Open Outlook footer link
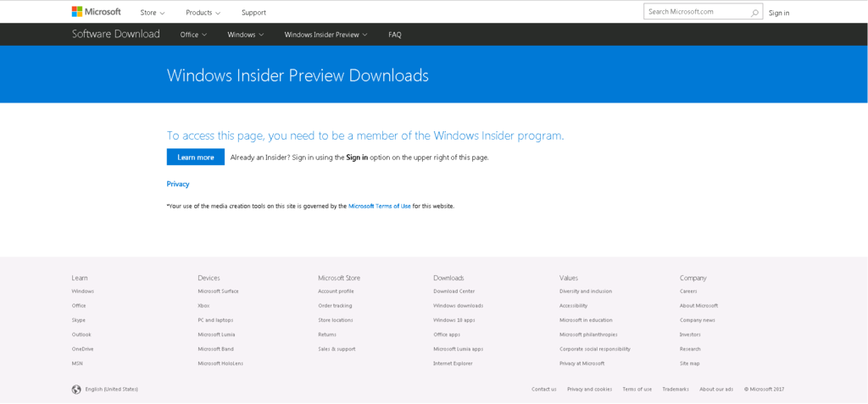Screen dimensions: 868x404 (x=81, y=335)
